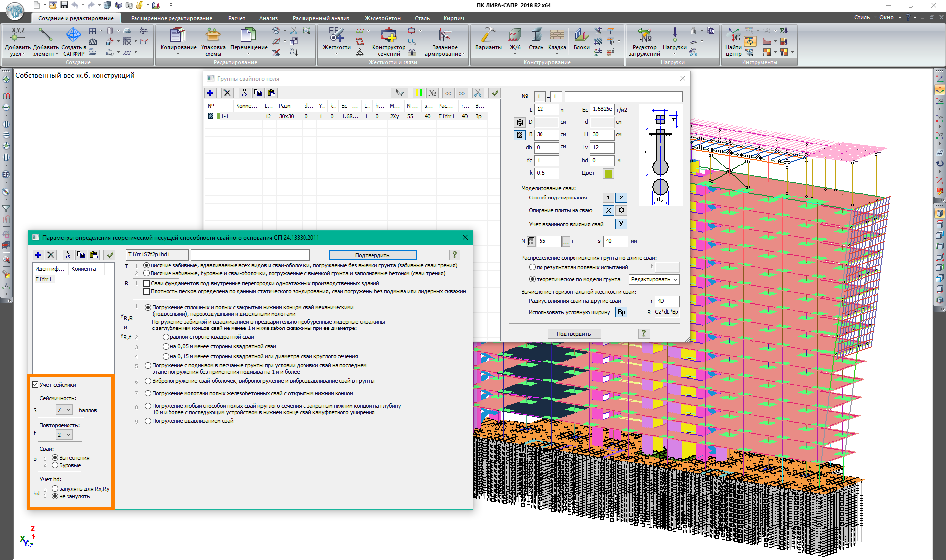This screenshot has height=560, width=946.
Task: Expand the Повторяемость f dropdown
Action: tap(64, 435)
